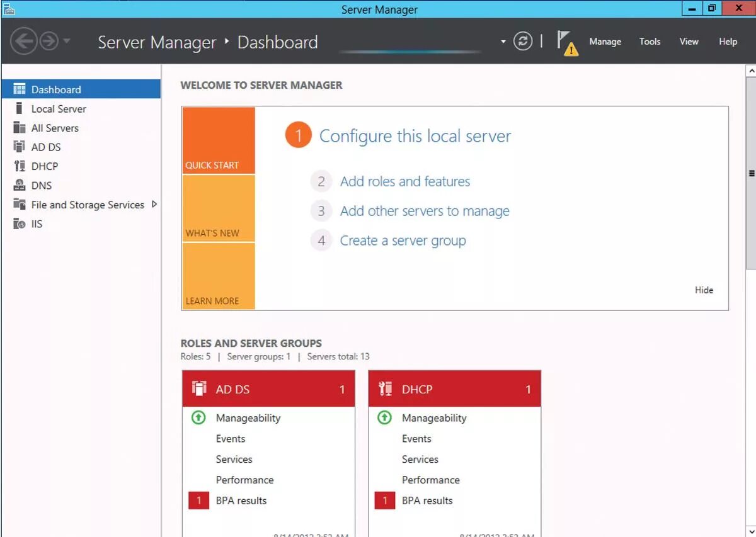Open the Notifications flag with warning

[567, 43]
